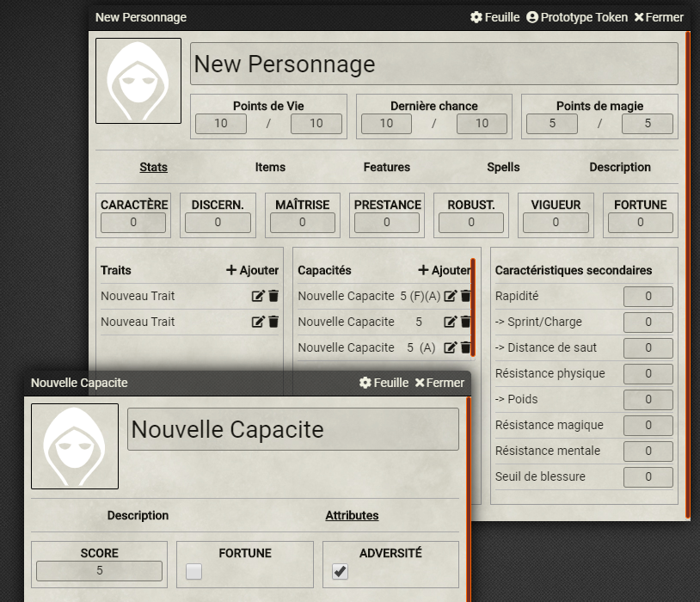
Task: Switch to the Items tab
Action: (270, 167)
